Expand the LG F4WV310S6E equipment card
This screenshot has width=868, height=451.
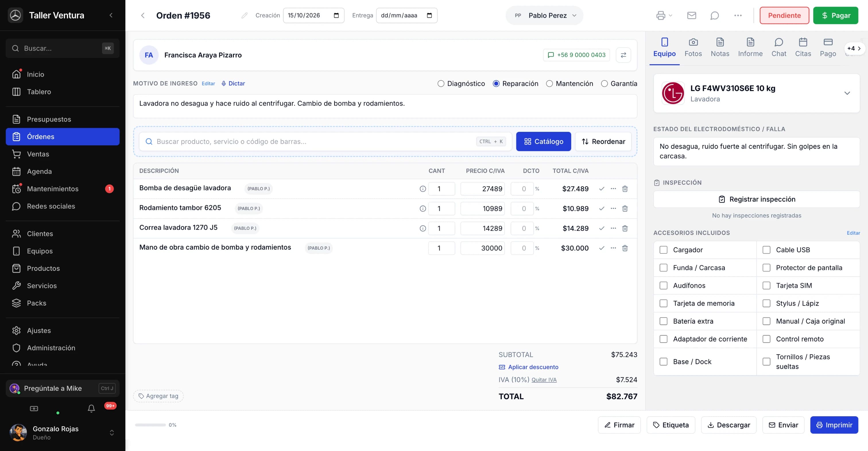pyautogui.click(x=847, y=93)
